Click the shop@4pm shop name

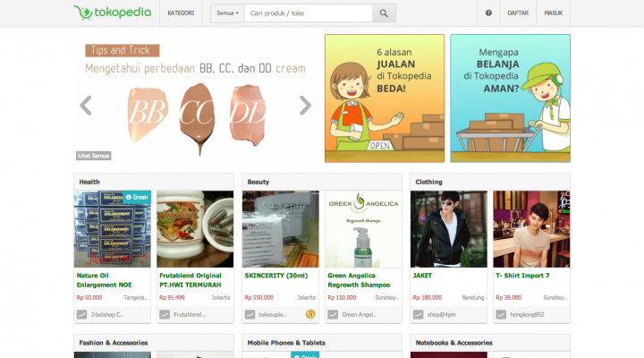[x=441, y=314]
